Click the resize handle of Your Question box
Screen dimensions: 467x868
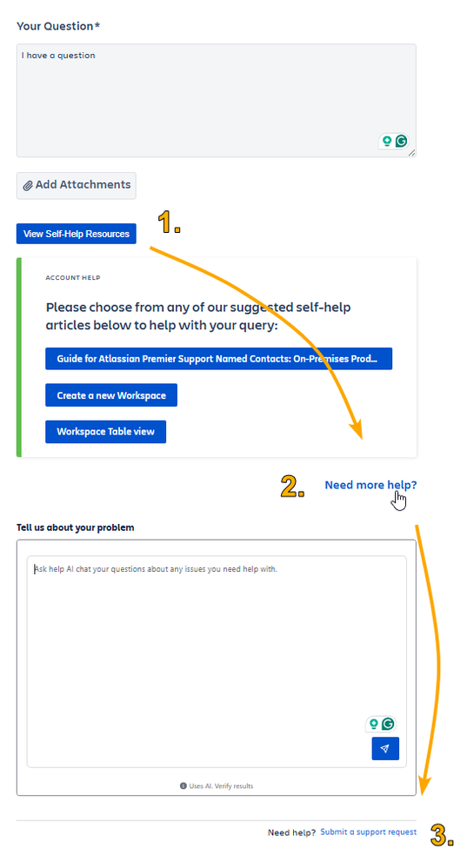[x=411, y=153]
